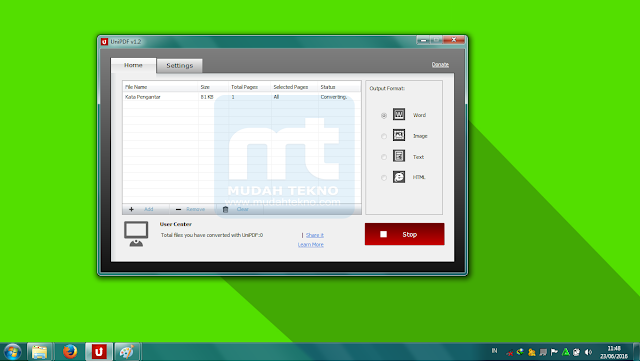Click the Total Pages column header
This screenshot has width=640, height=362.
tap(250, 87)
